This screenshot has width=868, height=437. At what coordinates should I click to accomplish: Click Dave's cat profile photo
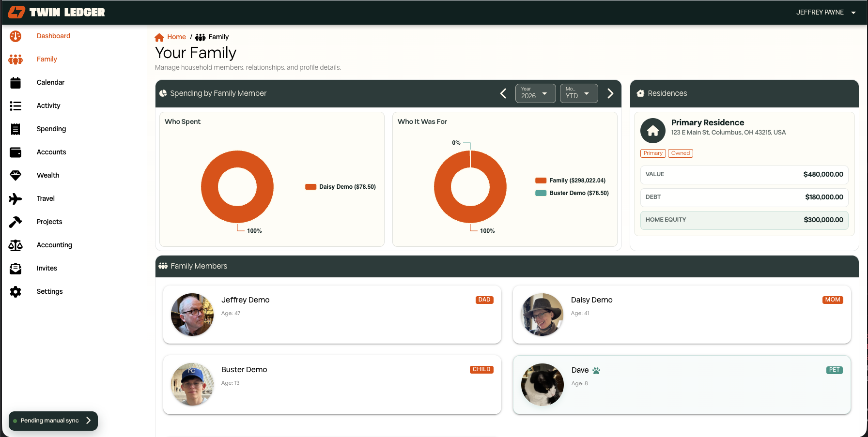pos(542,385)
